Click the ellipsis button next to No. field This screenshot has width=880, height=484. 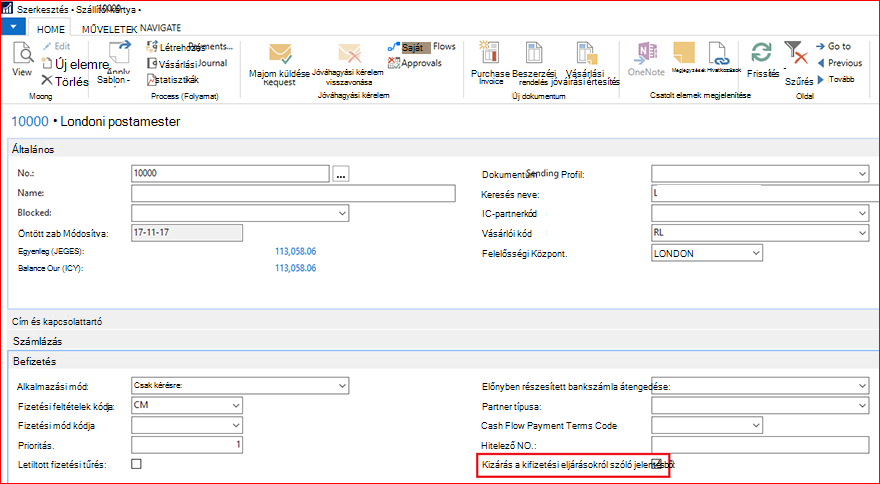341,175
